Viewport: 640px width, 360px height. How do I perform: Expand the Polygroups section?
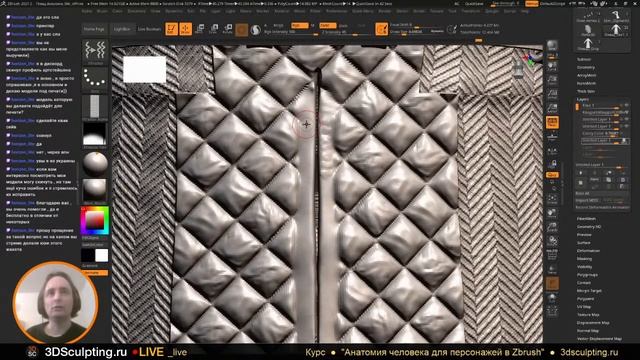pyautogui.click(x=587, y=275)
